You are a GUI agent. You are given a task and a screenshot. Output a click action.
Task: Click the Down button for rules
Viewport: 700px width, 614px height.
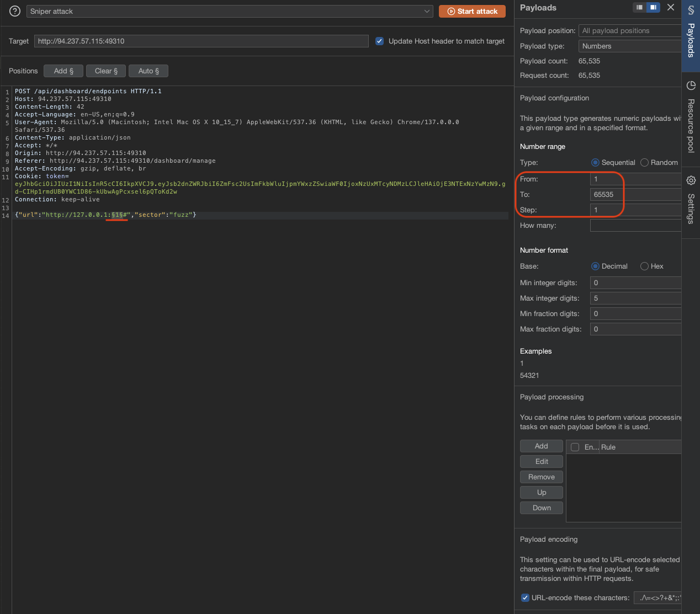coord(542,508)
